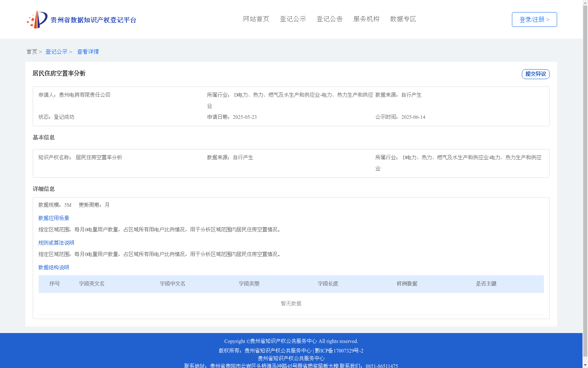
Task: Open 网站首页 in the navigation
Action: coord(256,19)
